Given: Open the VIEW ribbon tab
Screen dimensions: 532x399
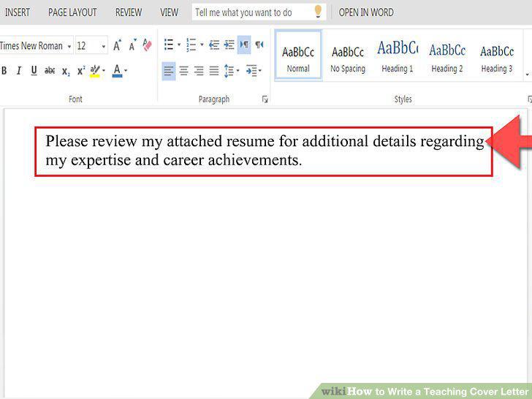Looking at the screenshot, I should click(x=169, y=12).
